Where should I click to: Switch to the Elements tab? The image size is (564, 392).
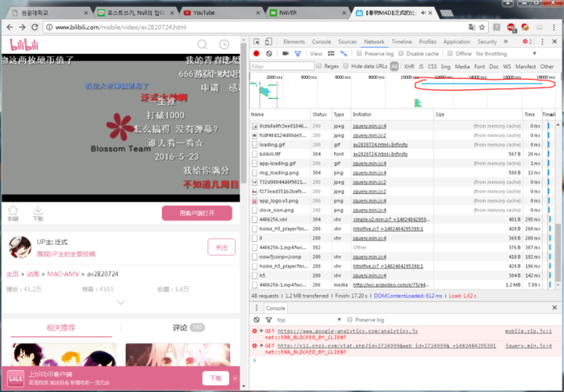point(294,42)
